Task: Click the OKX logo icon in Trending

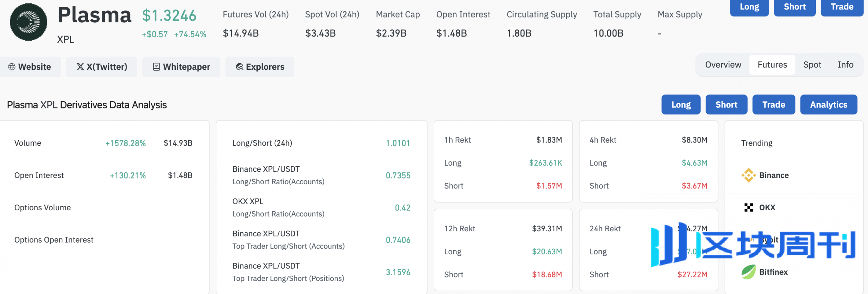Action: tap(748, 207)
